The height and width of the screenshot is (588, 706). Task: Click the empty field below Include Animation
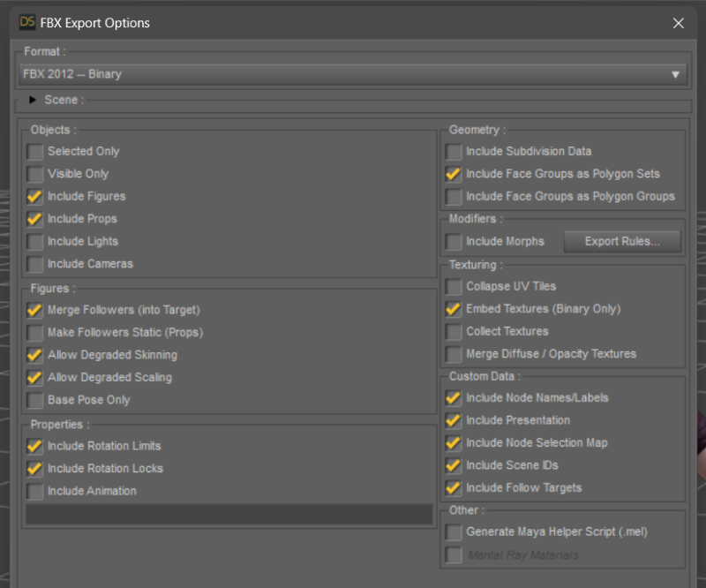click(229, 515)
